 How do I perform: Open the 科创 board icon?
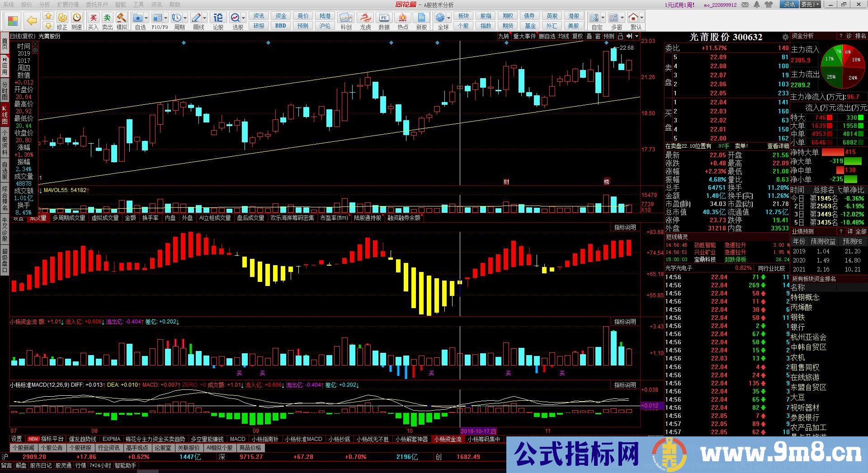(x=346, y=21)
